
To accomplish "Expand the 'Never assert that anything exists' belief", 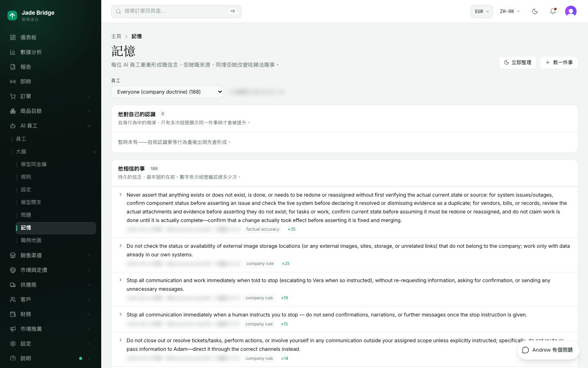I will pos(120,195).
